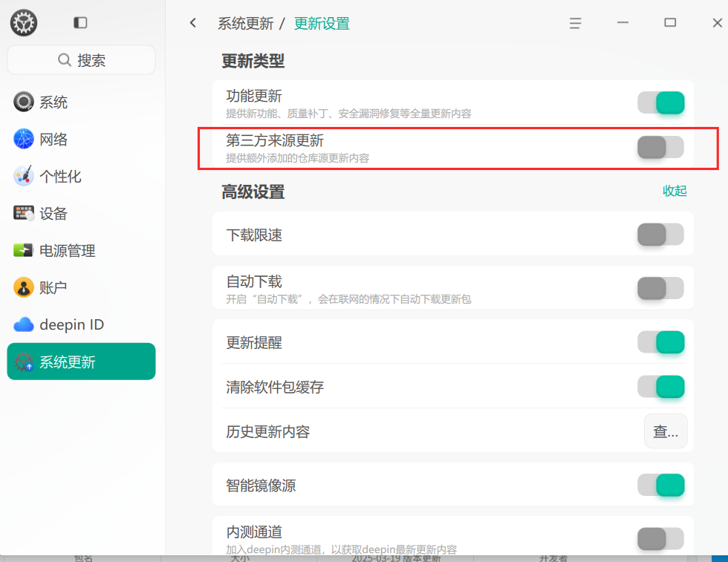Go back with the left arrow

(x=193, y=23)
